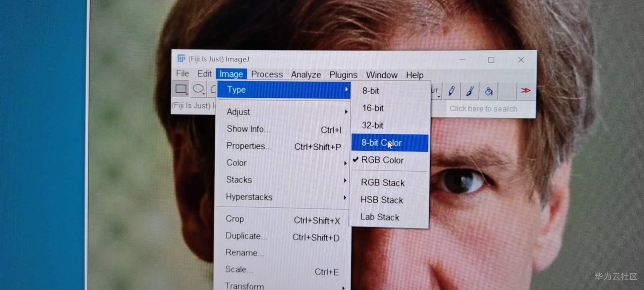Convert image to Lab Stack
644x290 pixels.
click(x=389, y=217)
